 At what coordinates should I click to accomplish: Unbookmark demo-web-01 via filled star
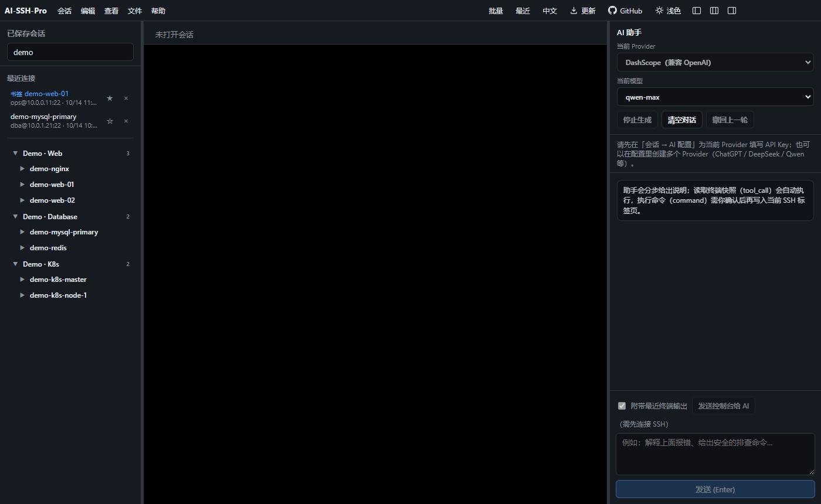[110, 98]
